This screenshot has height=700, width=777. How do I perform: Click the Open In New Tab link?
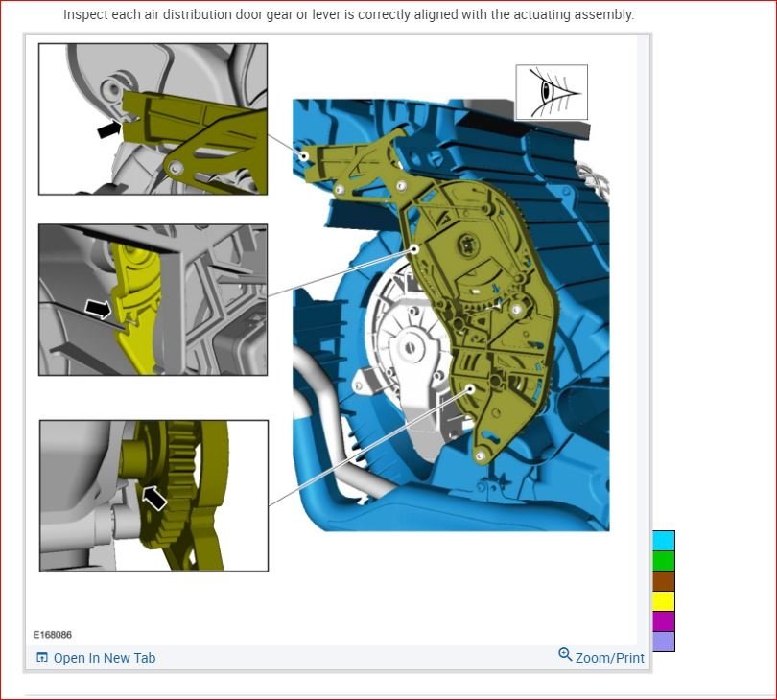point(96,658)
